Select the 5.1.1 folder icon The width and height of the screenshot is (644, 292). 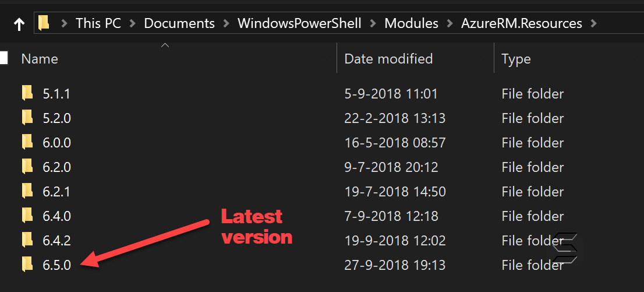27,94
